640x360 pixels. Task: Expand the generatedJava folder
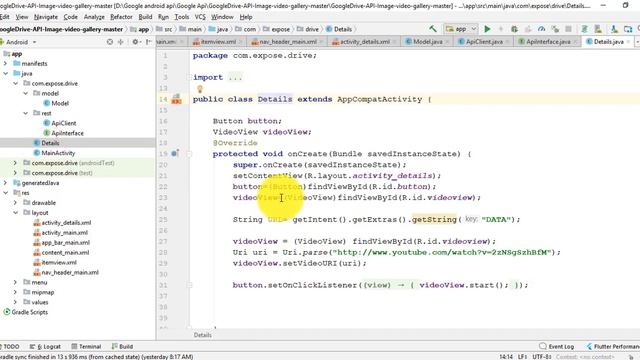point(6,183)
